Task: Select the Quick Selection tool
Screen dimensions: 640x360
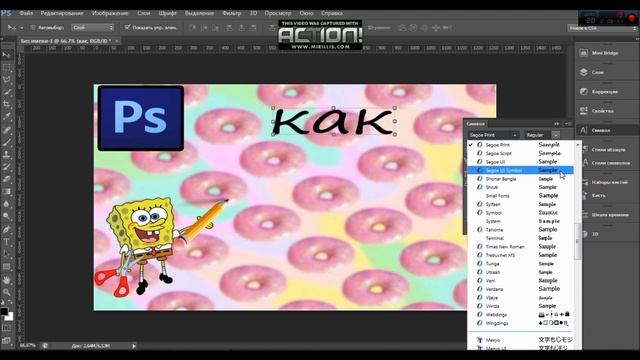Action: point(7,92)
